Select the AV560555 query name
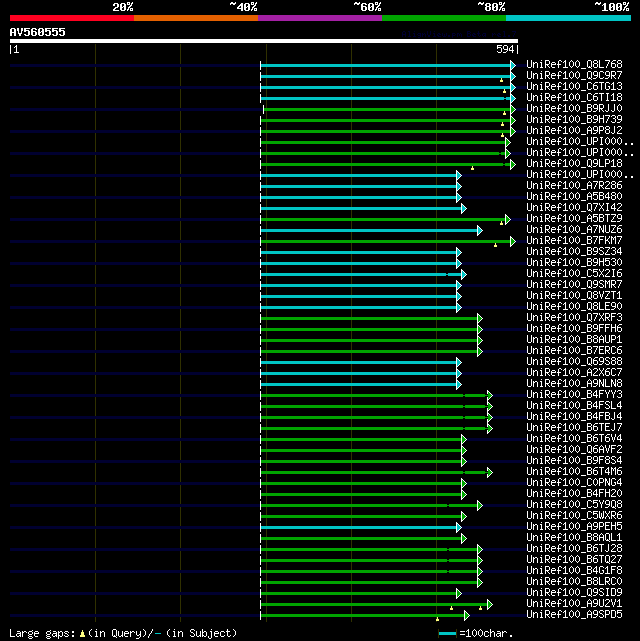The image size is (640, 641). click(x=38, y=32)
